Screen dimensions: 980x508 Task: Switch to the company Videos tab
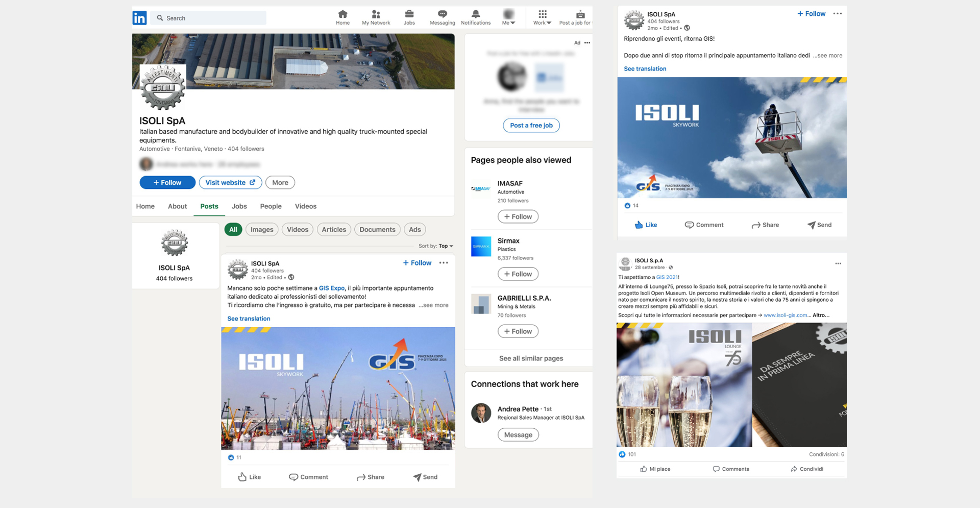pyautogui.click(x=306, y=206)
